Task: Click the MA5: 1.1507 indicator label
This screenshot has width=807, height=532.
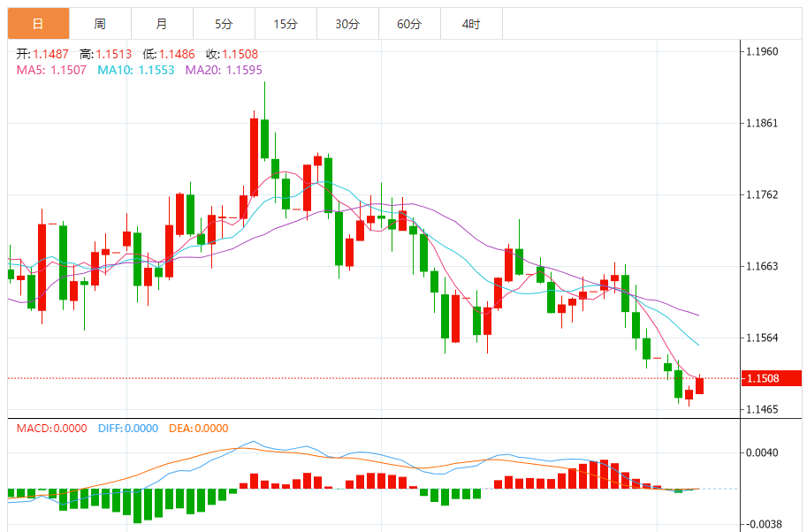Action: (51, 70)
